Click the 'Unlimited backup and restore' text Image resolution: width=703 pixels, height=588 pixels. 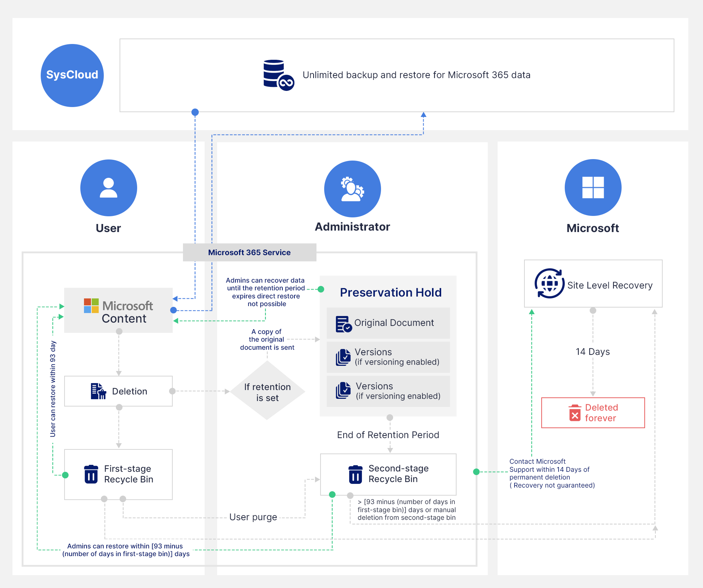pos(417,75)
